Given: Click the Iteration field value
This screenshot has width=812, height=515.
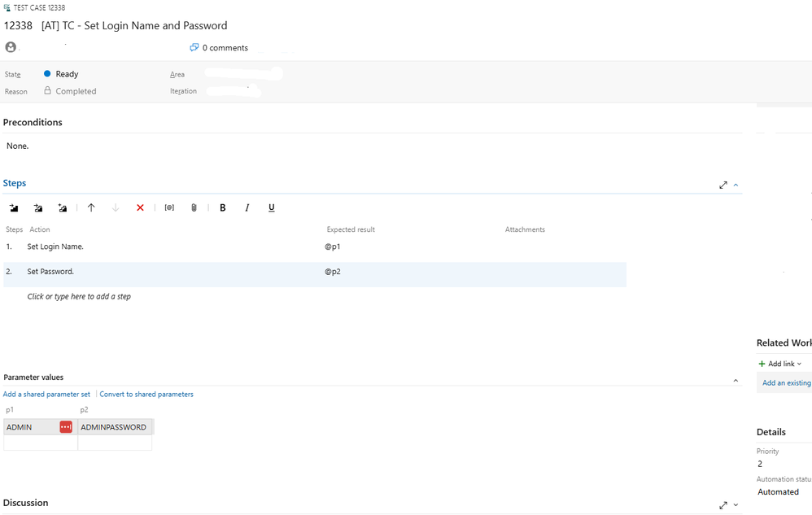Looking at the screenshot, I should pyautogui.click(x=234, y=91).
